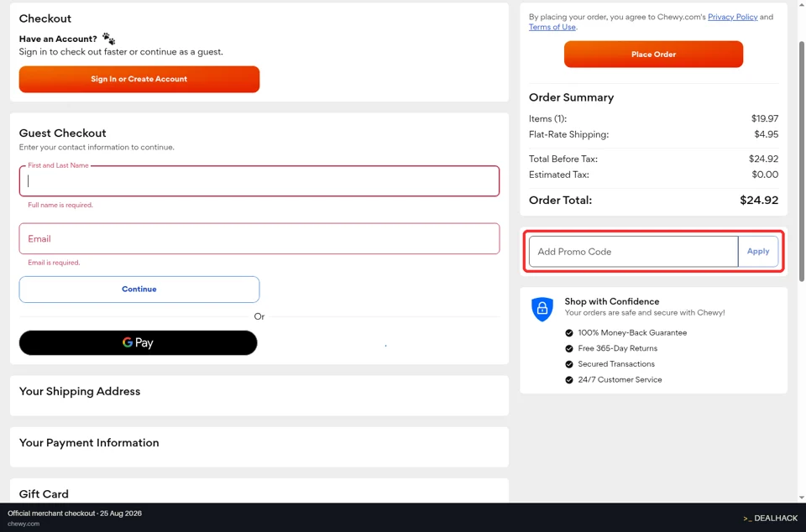Pay with the Google Pay button
Screen dimensions: 806x532
[x=138, y=342]
